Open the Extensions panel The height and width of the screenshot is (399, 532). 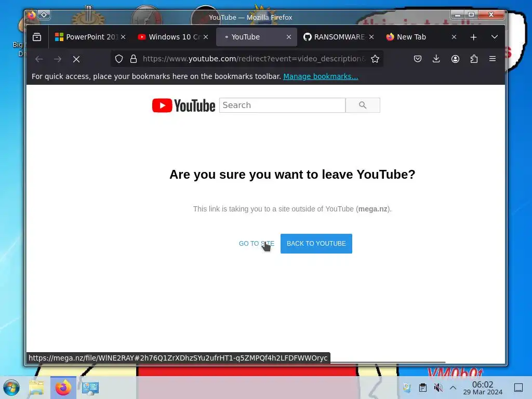pyautogui.click(x=474, y=59)
